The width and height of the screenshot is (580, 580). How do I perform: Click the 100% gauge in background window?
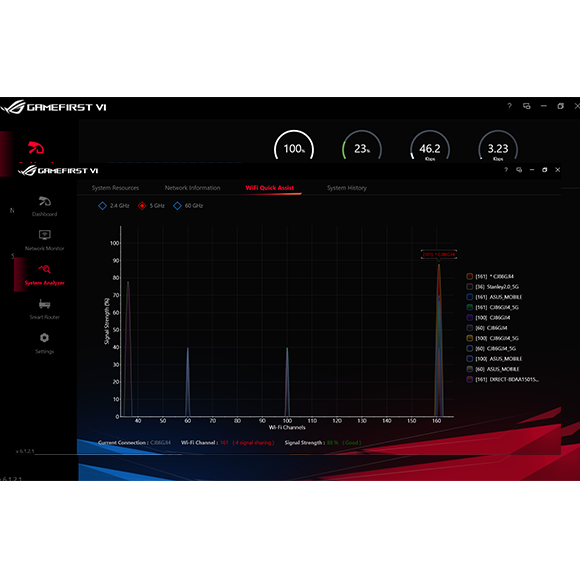[x=294, y=145]
